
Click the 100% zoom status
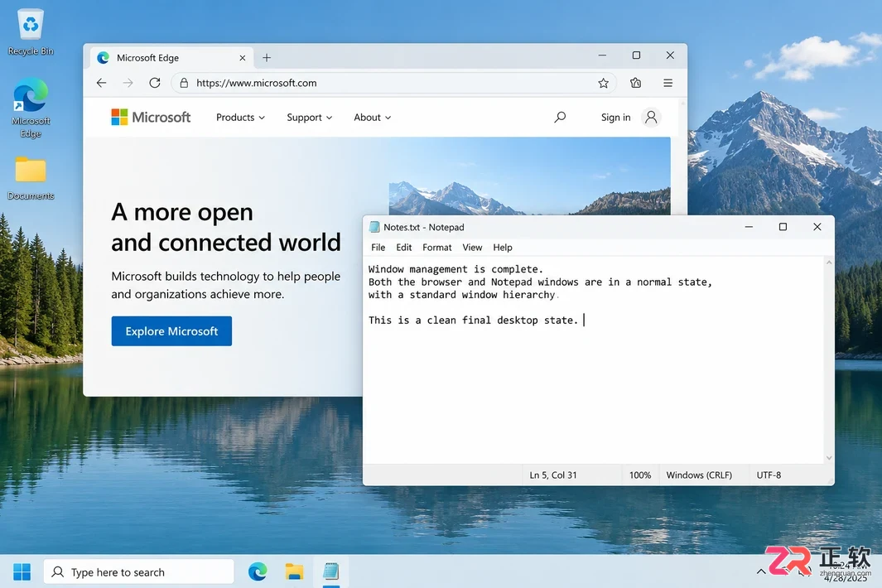pos(640,475)
